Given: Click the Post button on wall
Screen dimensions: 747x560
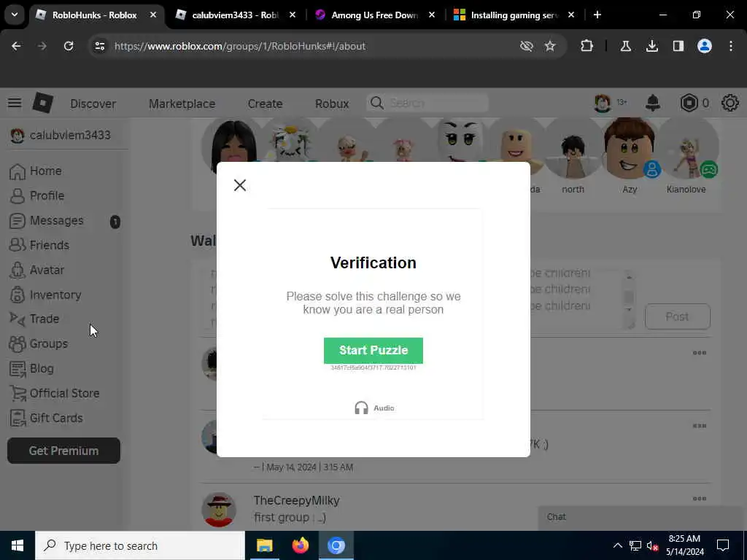Looking at the screenshot, I should [677, 316].
